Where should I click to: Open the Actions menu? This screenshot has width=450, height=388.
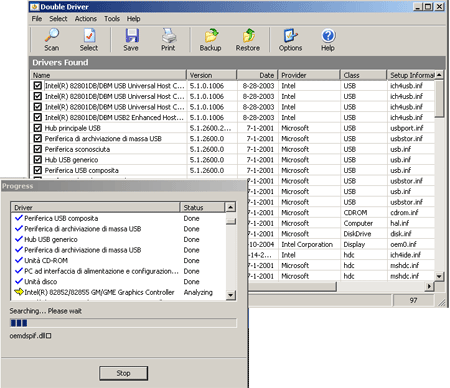[86, 19]
